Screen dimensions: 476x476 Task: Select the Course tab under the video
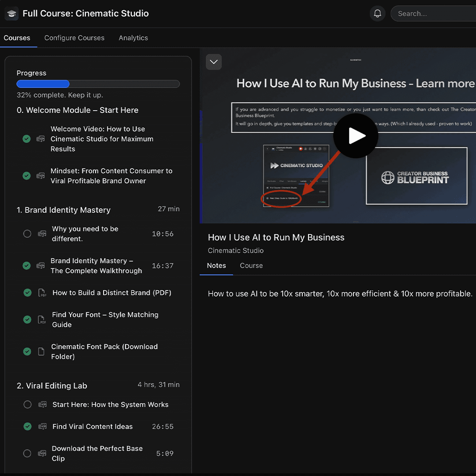pos(251,265)
